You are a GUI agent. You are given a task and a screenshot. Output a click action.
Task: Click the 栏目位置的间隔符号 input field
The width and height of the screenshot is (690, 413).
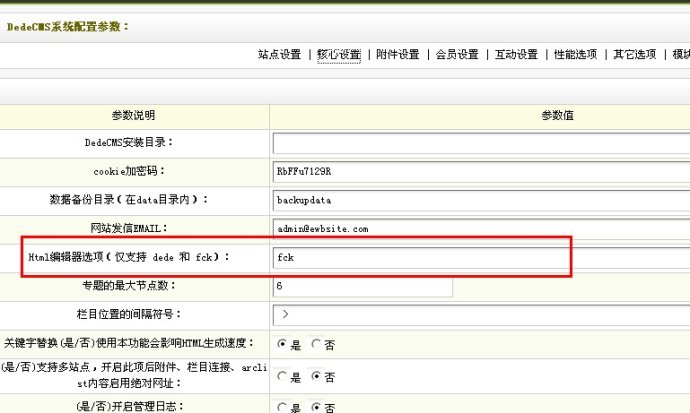coord(480,316)
